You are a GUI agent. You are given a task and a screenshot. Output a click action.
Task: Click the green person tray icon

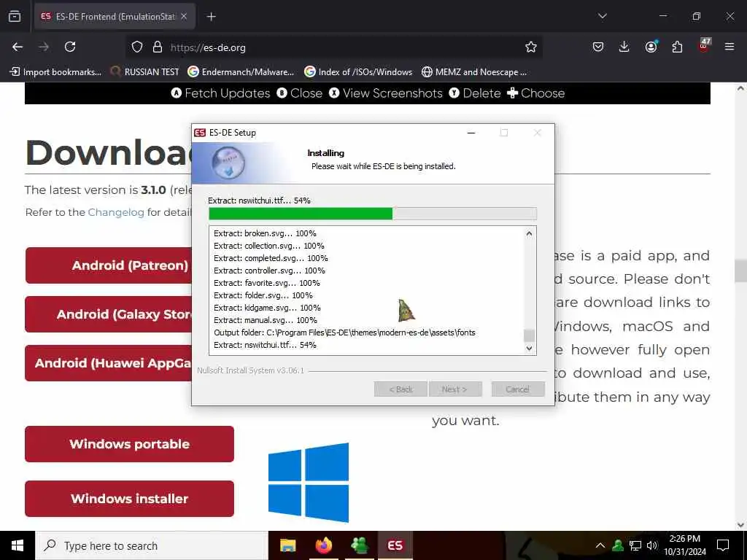[x=618, y=545]
